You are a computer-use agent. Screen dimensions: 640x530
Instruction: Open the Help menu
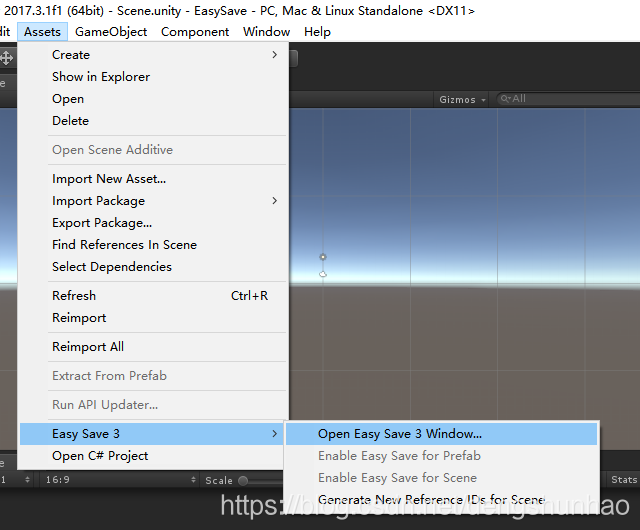(x=317, y=32)
